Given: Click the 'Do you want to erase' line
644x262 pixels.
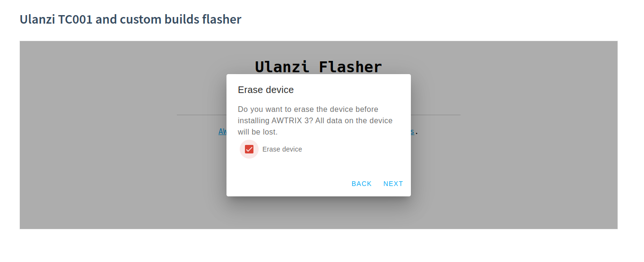Looking at the screenshot, I should (x=308, y=109).
